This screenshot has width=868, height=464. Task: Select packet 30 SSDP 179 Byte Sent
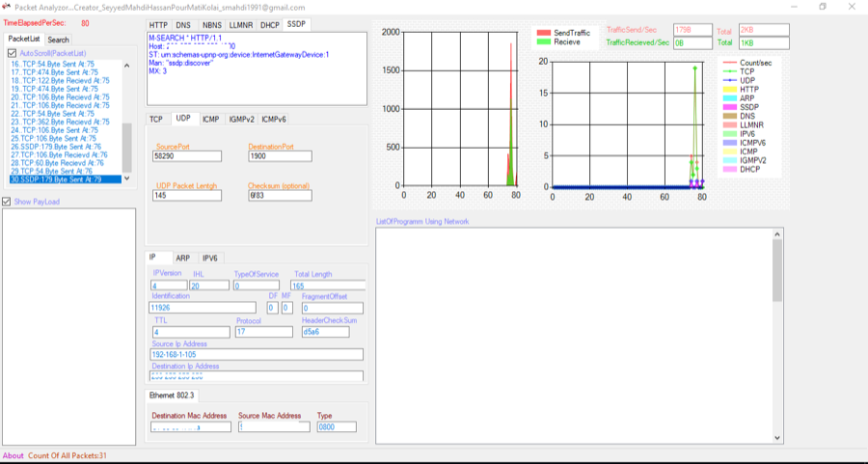point(66,179)
